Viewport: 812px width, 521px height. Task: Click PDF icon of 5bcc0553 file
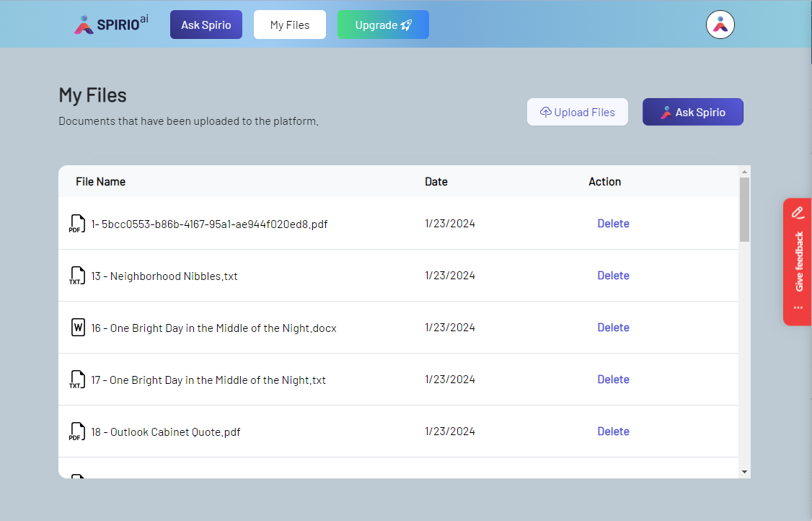[x=77, y=224]
